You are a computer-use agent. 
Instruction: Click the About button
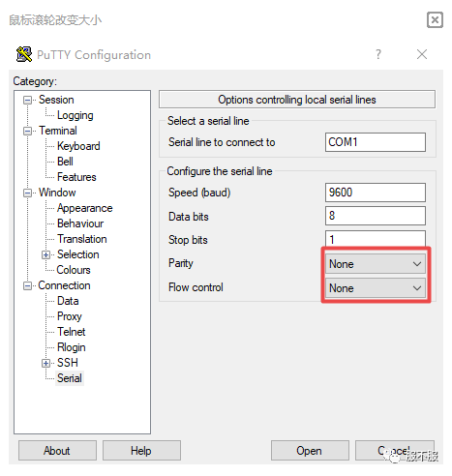coord(57,451)
